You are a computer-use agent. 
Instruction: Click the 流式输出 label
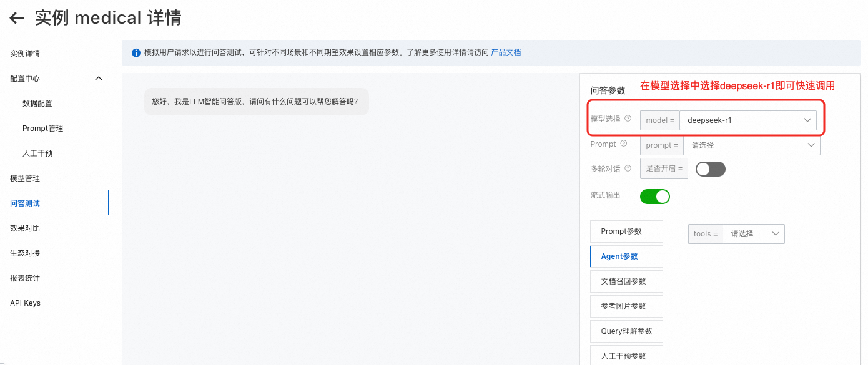[606, 196]
